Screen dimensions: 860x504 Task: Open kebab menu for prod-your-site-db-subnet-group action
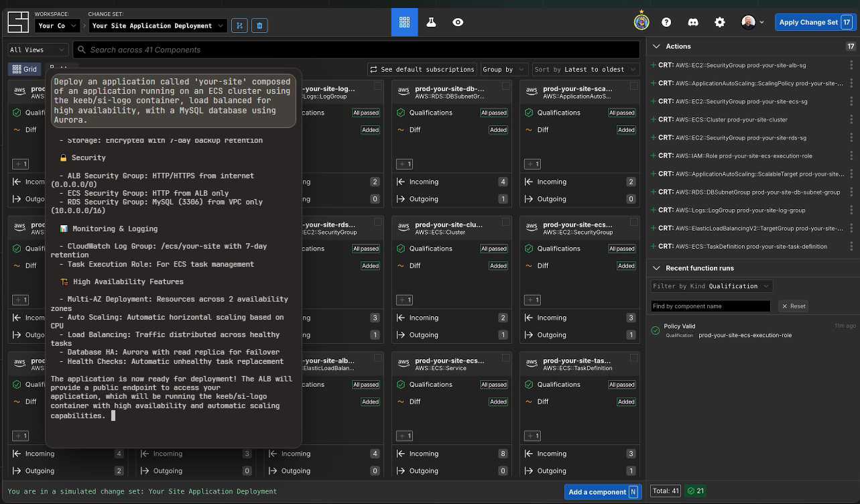click(852, 192)
